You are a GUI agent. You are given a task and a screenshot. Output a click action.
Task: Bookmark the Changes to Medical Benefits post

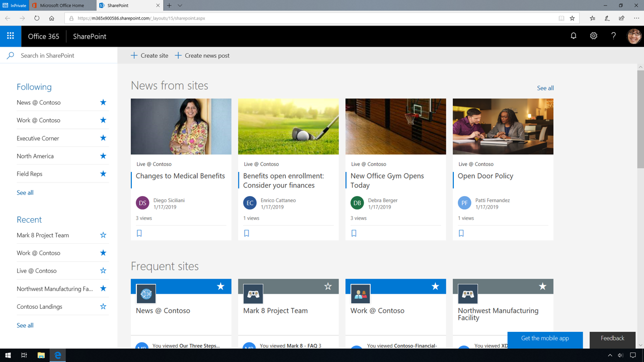(139, 233)
